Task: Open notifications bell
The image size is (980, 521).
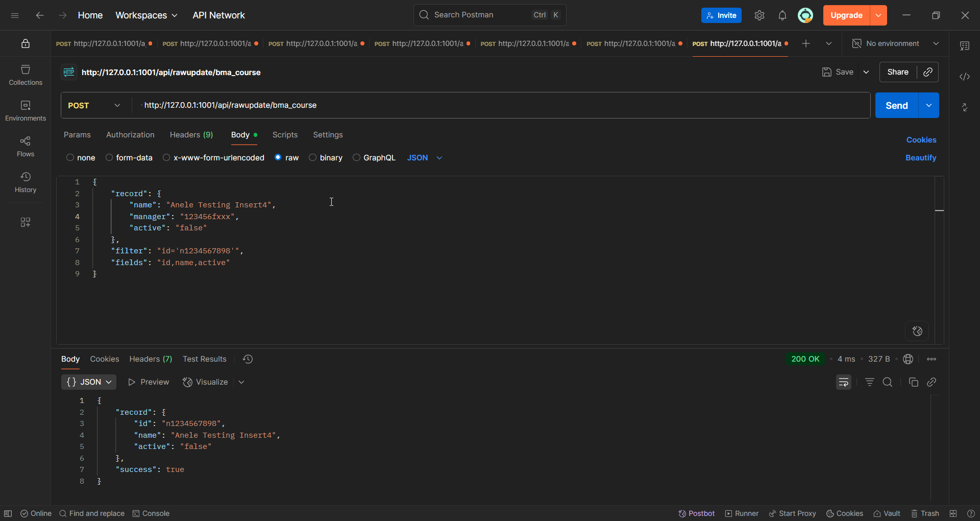Action: coord(782,15)
